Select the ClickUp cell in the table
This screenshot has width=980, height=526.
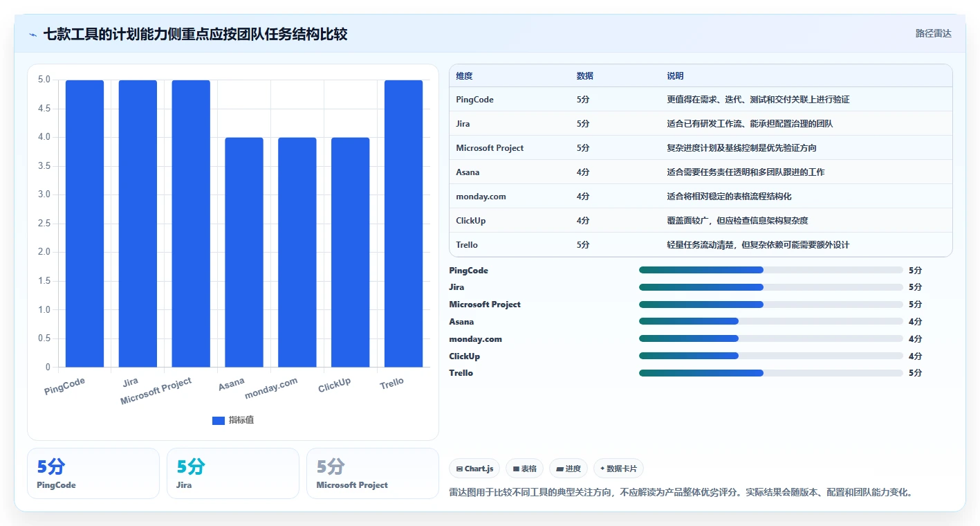pos(471,221)
